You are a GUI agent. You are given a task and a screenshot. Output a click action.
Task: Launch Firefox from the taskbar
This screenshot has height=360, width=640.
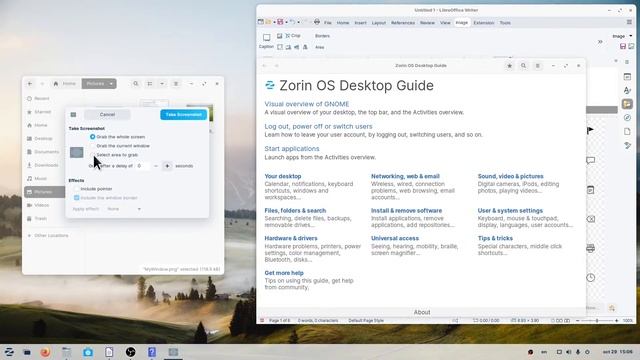[x=45, y=352]
